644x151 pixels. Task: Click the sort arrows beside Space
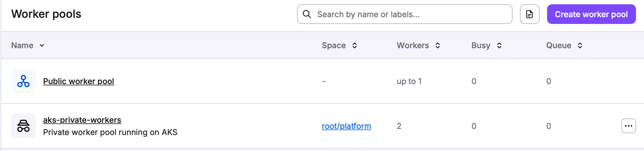click(x=355, y=45)
